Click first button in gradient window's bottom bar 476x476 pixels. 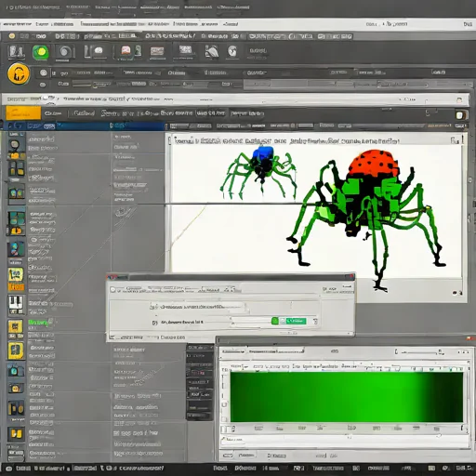(x=228, y=456)
